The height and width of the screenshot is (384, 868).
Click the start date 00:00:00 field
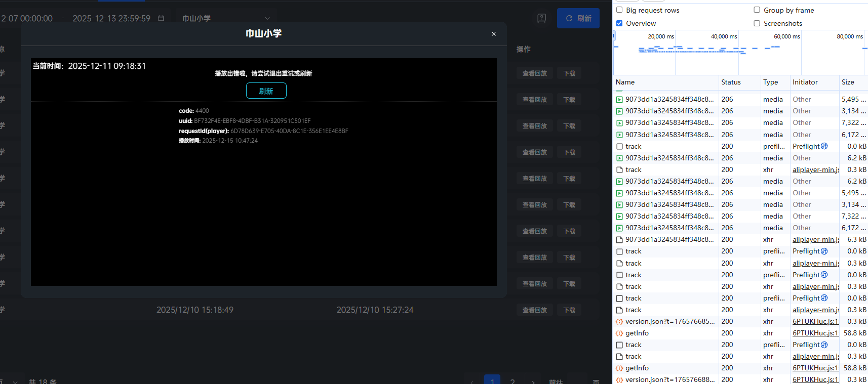point(26,18)
